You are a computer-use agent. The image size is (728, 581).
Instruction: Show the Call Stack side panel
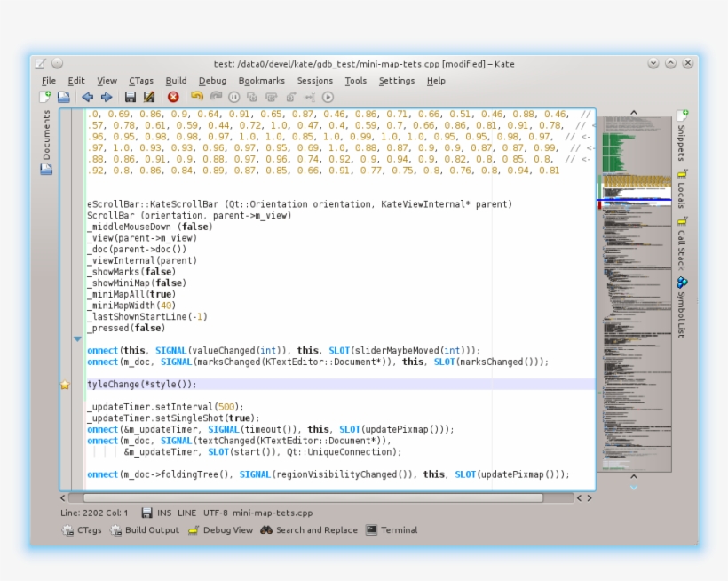pyautogui.click(x=682, y=243)
